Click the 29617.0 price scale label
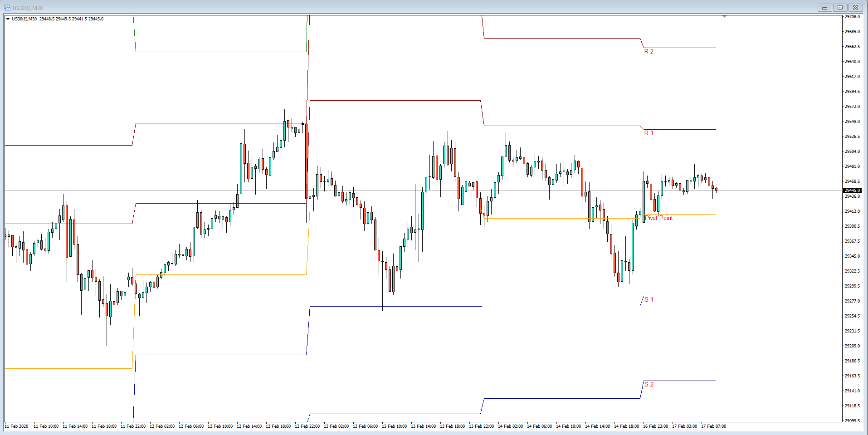Screen dimensions: 868x435 [852, 77]
